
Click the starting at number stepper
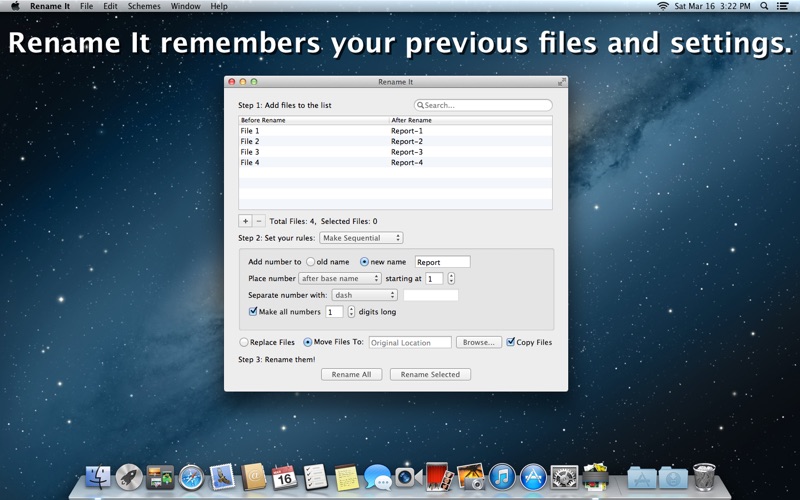pos(451,279)
